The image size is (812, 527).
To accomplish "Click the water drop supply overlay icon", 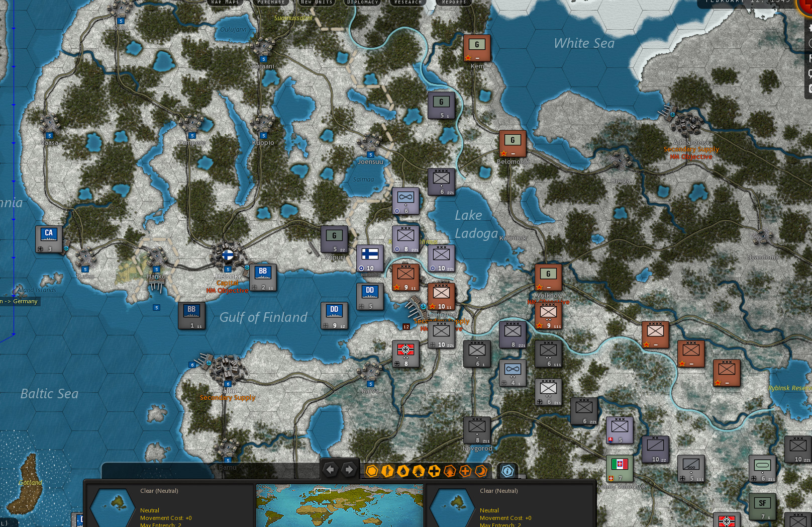I will click(402, 471).
